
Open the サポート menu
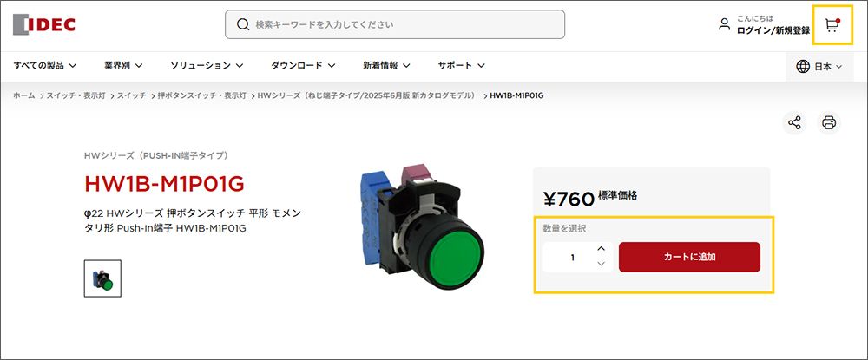click(462, 65)
